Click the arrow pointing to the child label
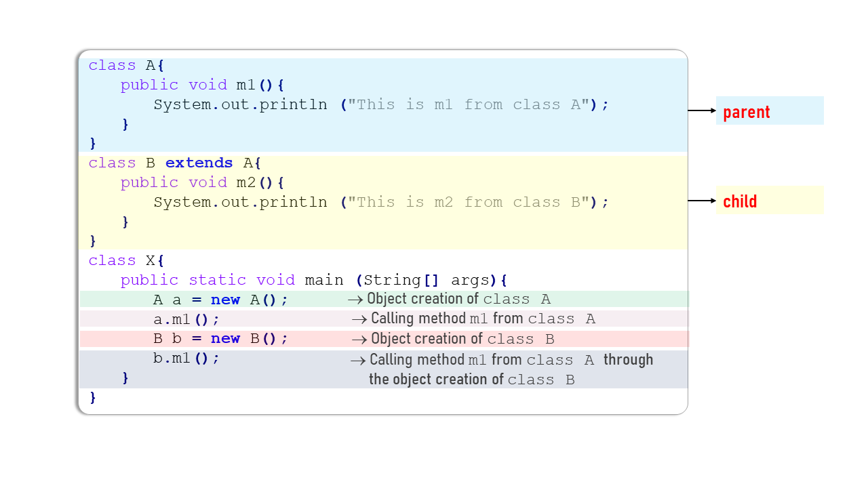The height and width of the screenshot is (488, 868). (700, 201)
